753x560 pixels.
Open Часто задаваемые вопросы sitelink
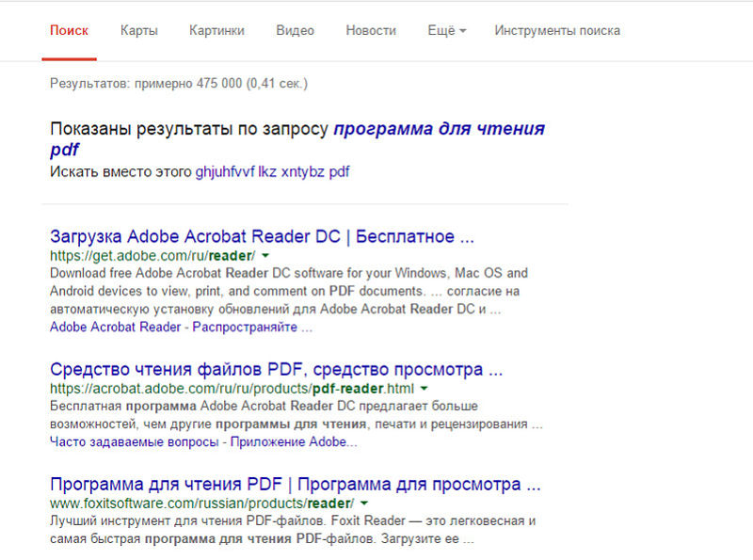click(x=134, y=441)
